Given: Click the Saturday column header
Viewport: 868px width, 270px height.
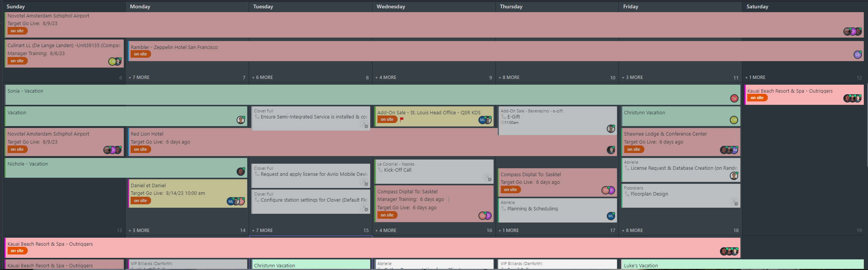Looking at the screenshot, I should 757,6.
